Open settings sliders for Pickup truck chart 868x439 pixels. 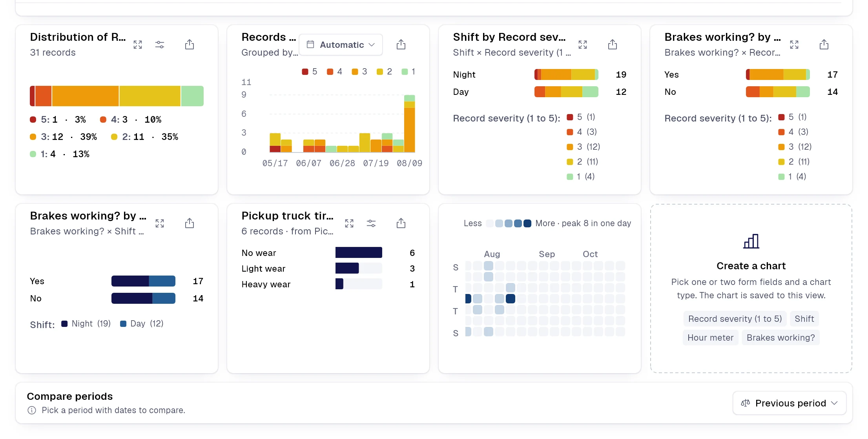coord(371,223)
